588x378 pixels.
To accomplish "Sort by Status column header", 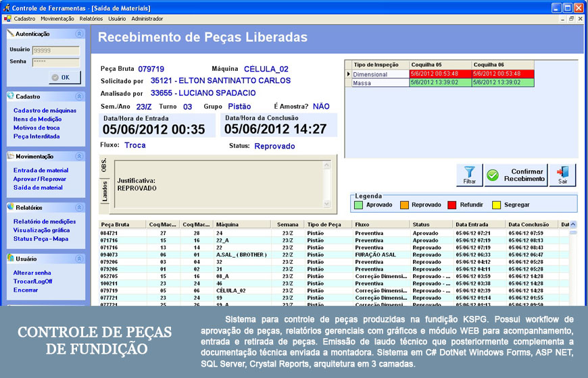I will point(431,224).
